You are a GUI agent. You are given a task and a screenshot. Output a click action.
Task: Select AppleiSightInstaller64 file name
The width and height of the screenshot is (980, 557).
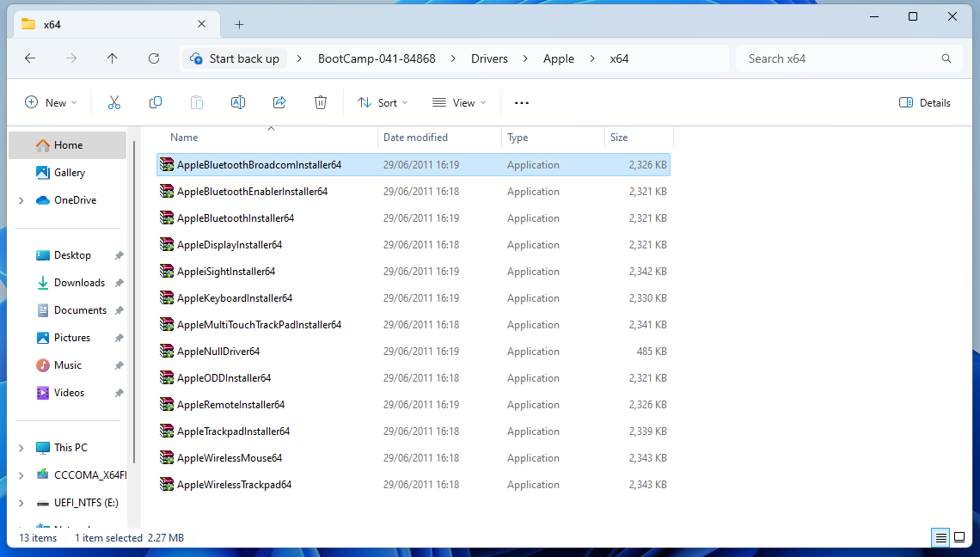225,272
